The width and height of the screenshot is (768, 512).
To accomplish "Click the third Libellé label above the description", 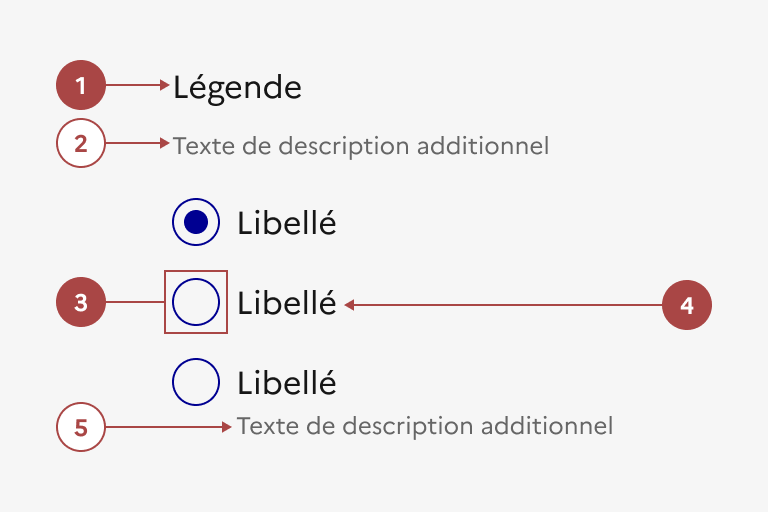I will (x=286, y=383).
